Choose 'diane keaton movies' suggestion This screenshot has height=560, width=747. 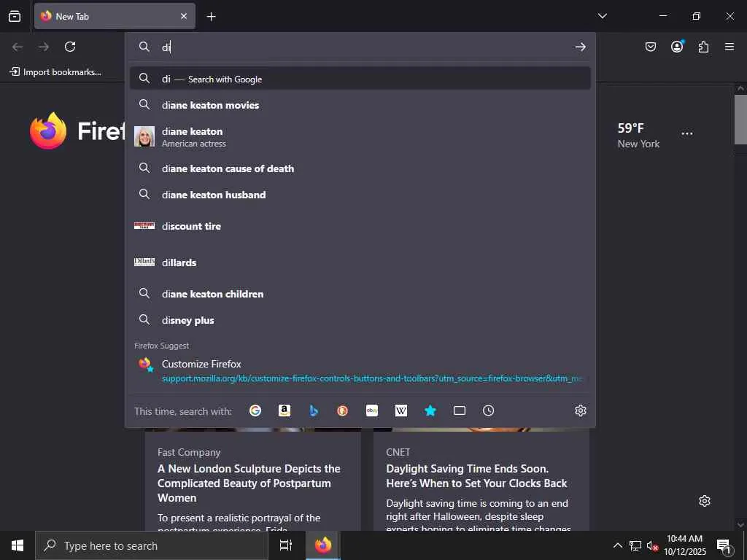pyautogui.click(x=360, y=105)
